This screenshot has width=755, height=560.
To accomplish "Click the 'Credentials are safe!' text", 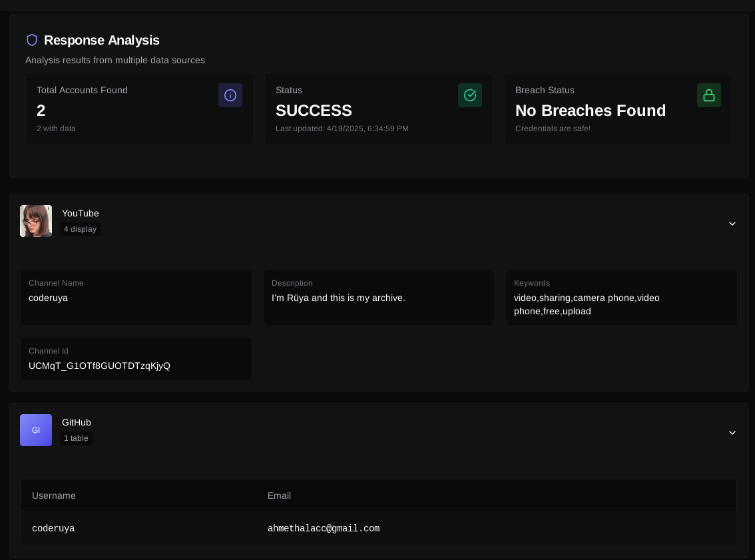I will 553,129.
